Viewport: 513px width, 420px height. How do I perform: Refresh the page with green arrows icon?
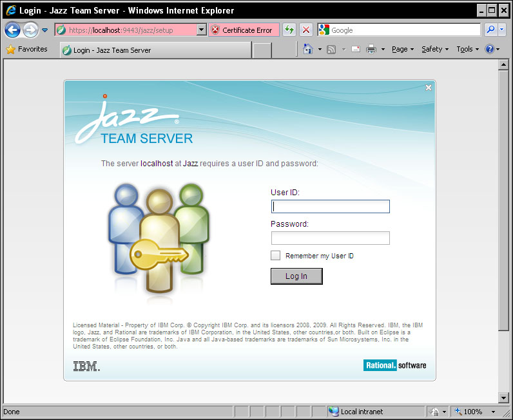289,30
